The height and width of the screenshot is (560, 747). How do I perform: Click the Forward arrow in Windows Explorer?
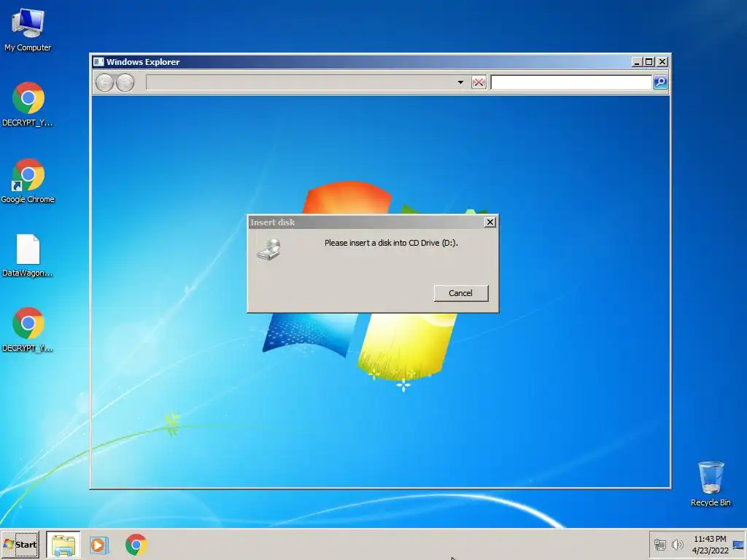click(x=125, y=83)
